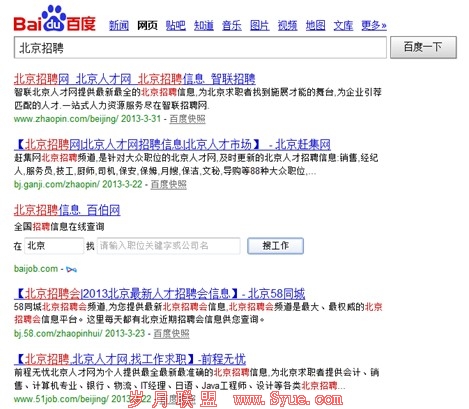This screenshot has width=469, height=409.
Task: Click the 百度一下 search button
Action: tap(423, 47)
